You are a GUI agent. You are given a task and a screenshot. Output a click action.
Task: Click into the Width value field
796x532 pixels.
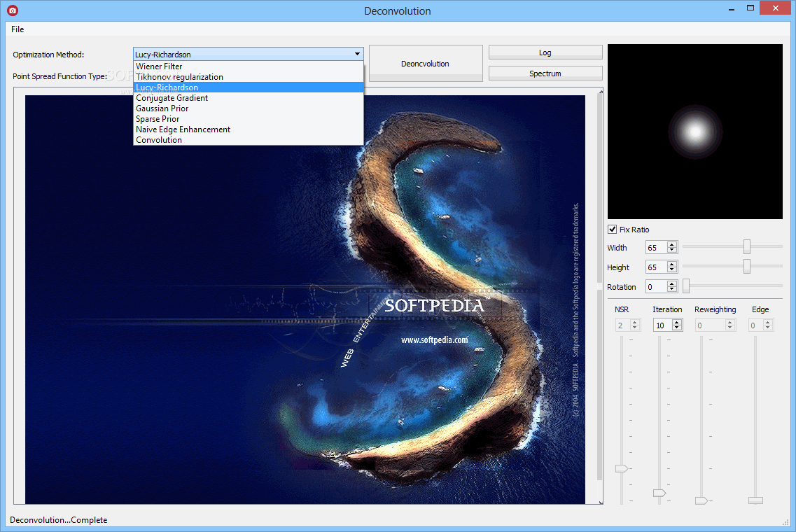point(656,248)
